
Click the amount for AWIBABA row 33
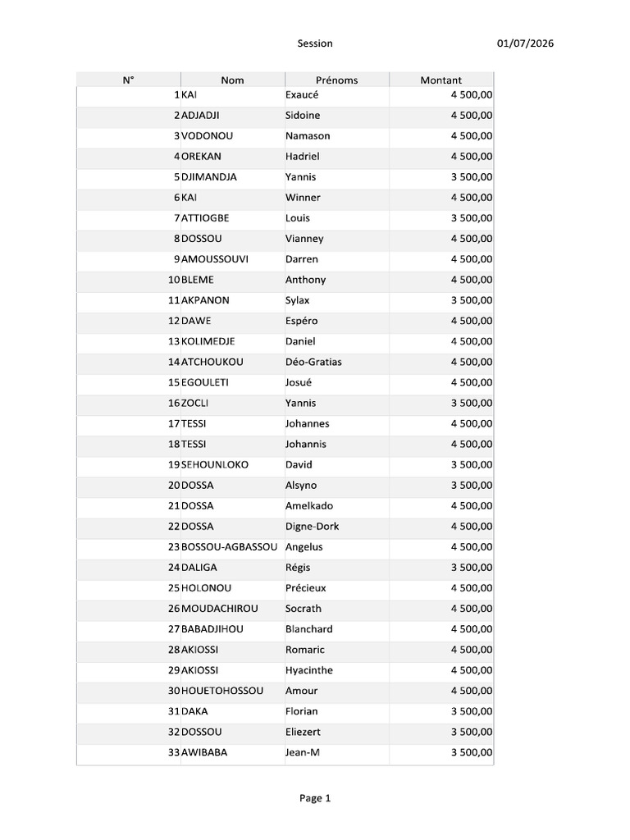click(441, 753)
